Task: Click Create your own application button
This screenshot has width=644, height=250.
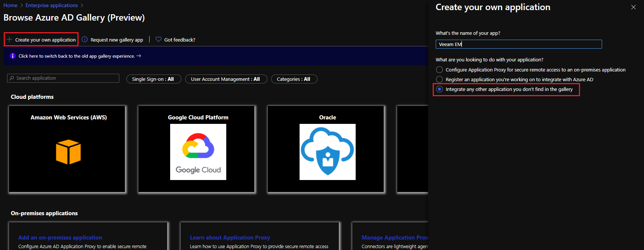Action: pyautogui.click(x=41, y=39)
